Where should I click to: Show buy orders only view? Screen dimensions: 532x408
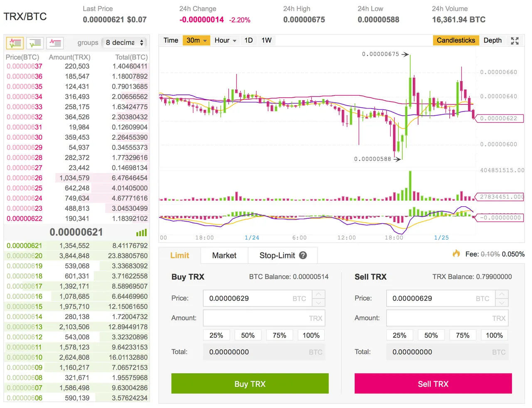35,42
